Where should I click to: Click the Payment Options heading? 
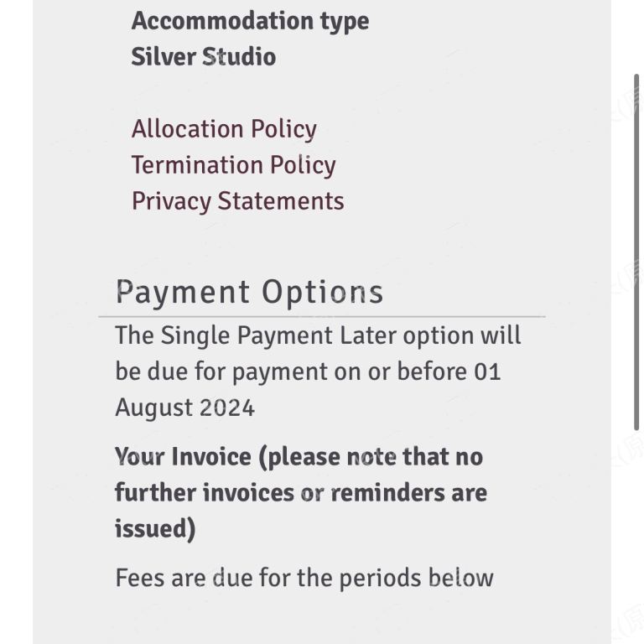click(249, 293)
